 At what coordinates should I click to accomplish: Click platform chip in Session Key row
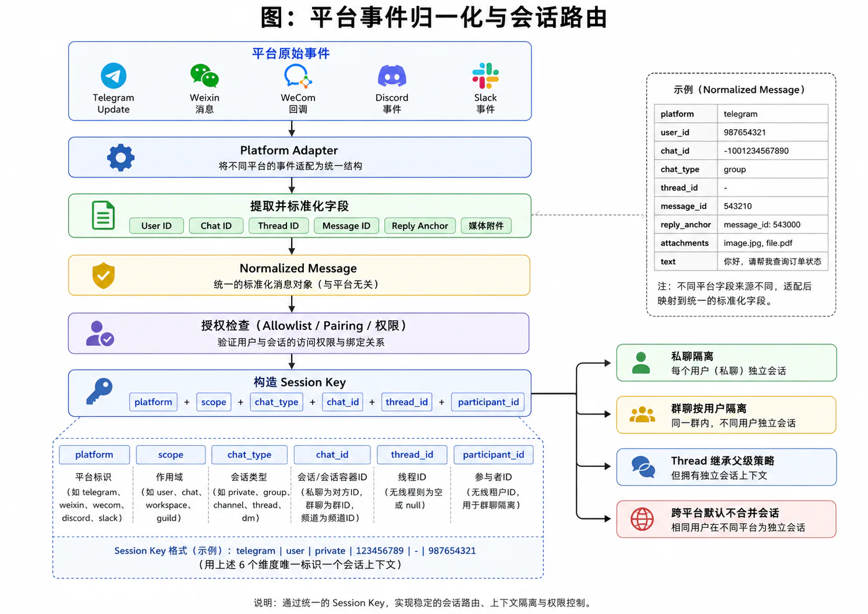coord(153,402)
